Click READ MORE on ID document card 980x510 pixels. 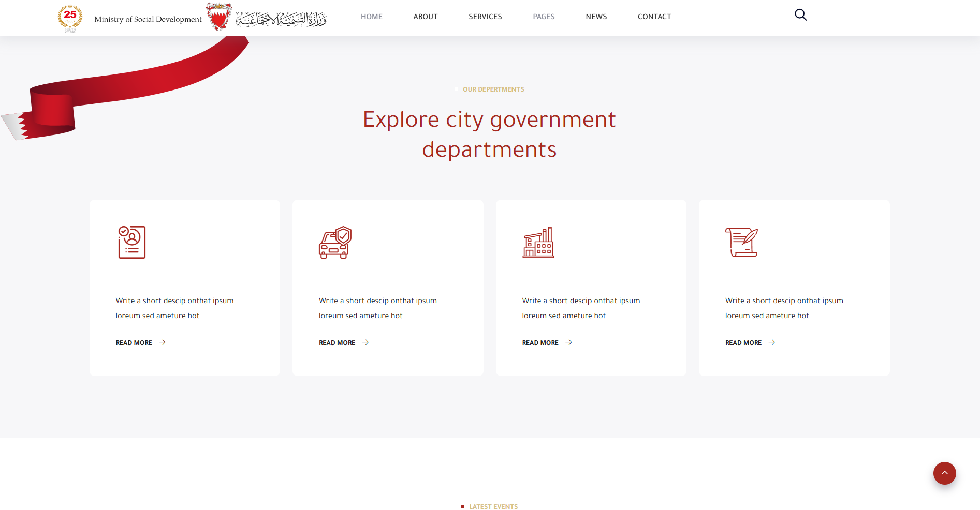134,343
